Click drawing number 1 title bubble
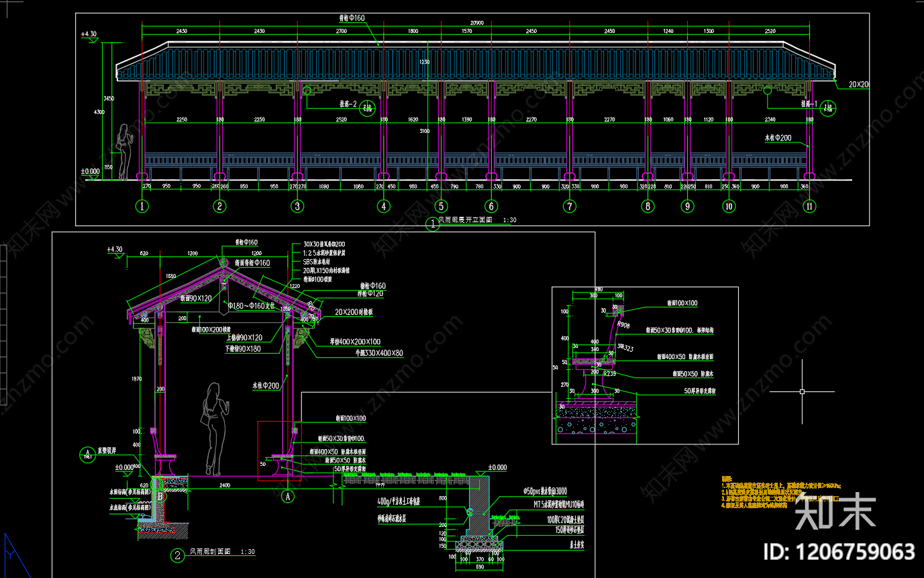This screenshot has width=924, height=578. pyautogui.click(x=432, y=225)
